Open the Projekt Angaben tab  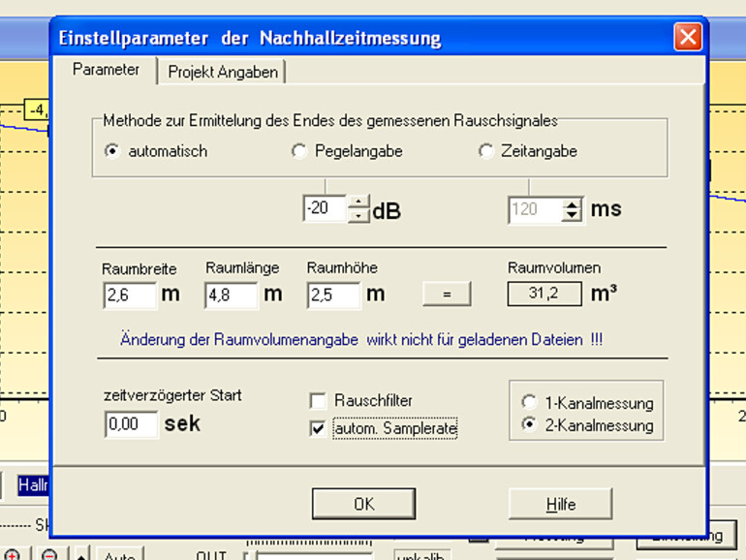coord(223,73)
